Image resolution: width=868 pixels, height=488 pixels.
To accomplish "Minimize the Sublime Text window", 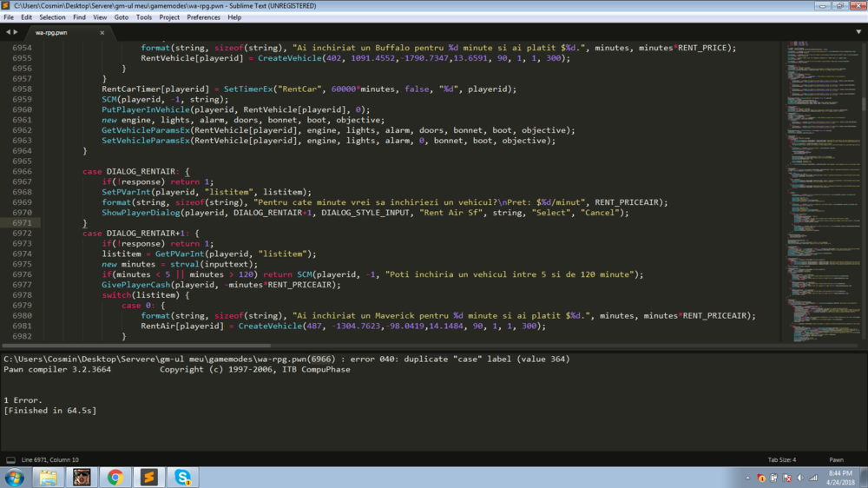I will pos(822,5).
